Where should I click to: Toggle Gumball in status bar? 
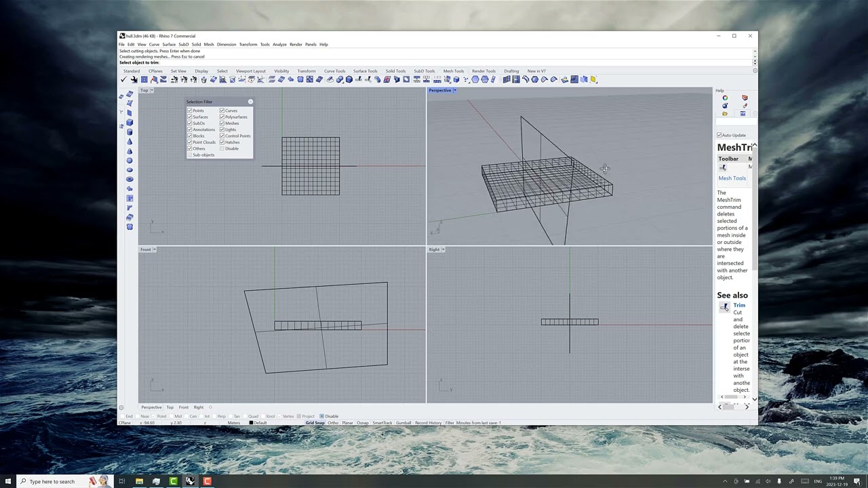coord(403,423)
